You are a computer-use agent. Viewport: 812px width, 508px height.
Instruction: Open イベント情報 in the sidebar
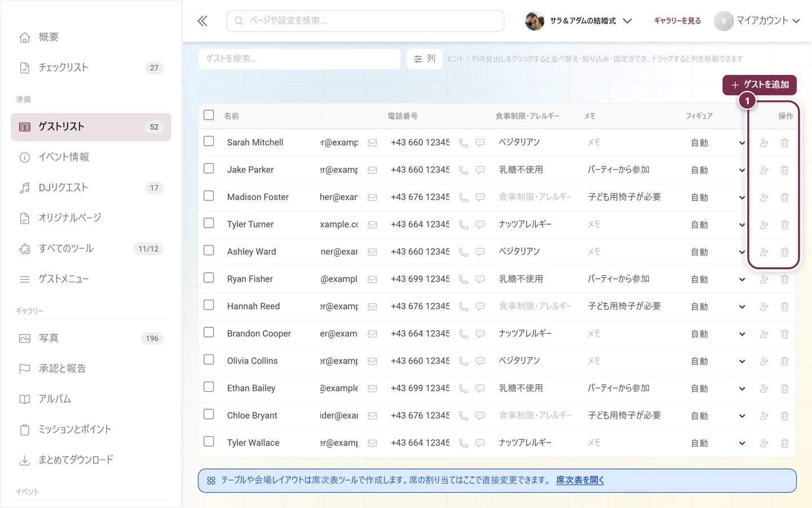91,157
